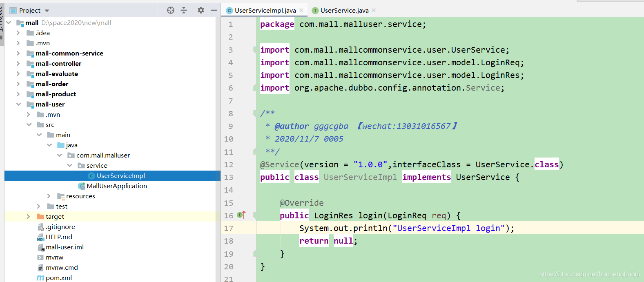Click the mall-common-service module folder icon

(30, 53)
